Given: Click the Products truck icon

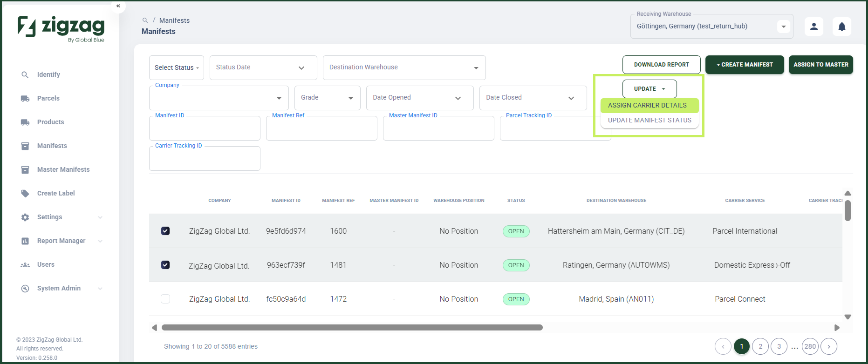Looking at the screenshot, I should 25,122.
